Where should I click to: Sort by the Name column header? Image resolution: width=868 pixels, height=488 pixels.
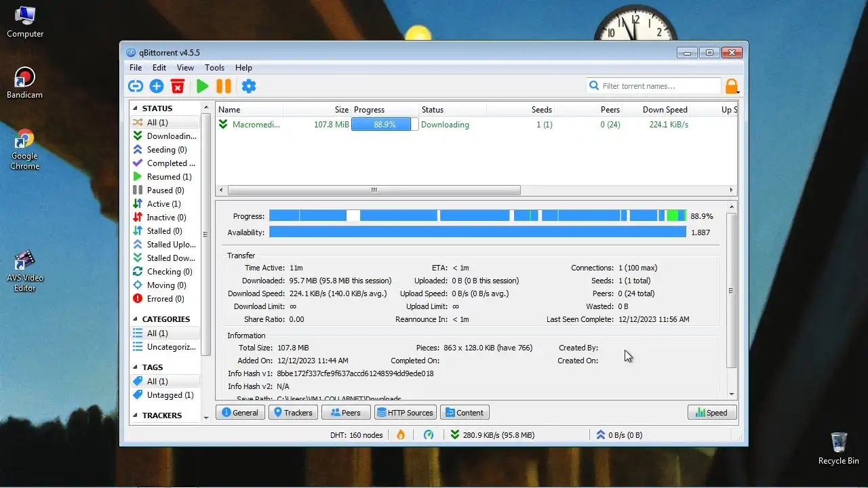pos(250,110)
